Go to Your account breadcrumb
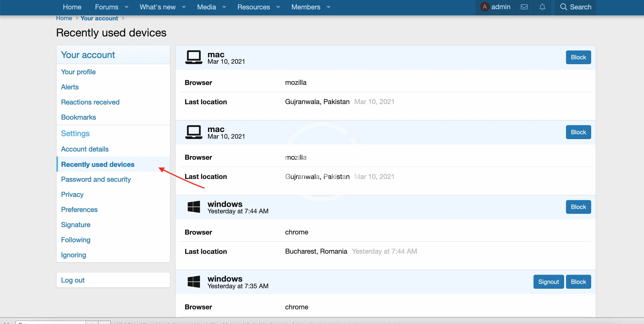This screenshot has height=324, width=644. [99, 18]
